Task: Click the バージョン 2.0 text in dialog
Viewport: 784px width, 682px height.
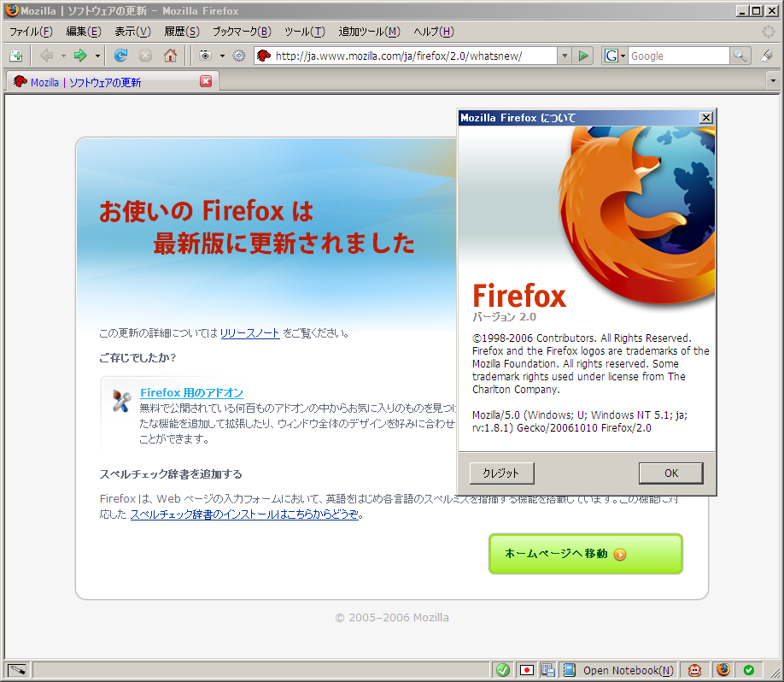Action: [504, 317]
